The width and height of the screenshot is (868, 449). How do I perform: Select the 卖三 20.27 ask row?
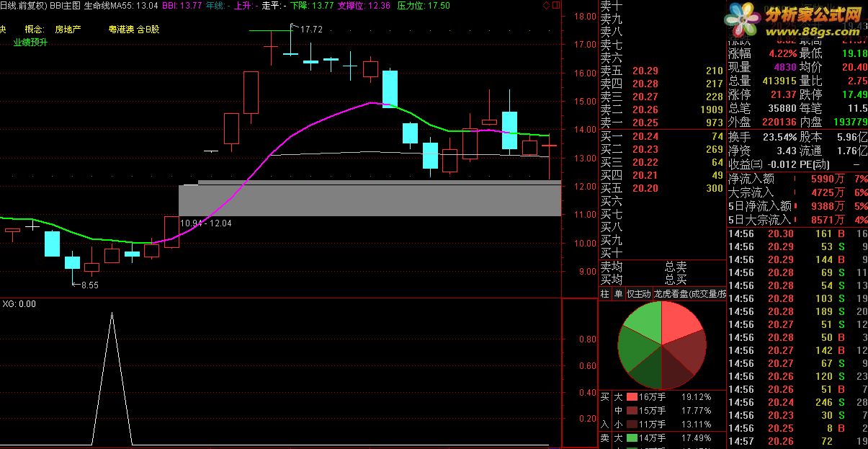(662, 97)
